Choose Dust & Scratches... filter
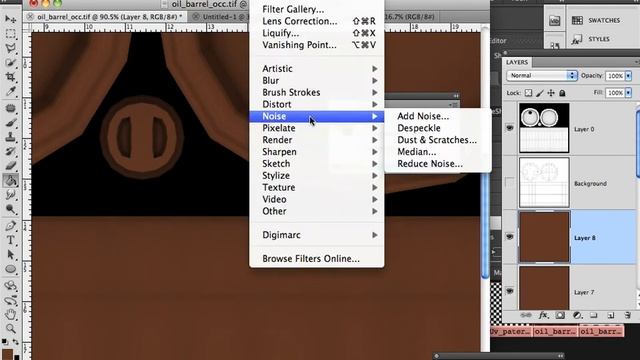The width and height of the screenshot is (640, 360). point(438,140)
